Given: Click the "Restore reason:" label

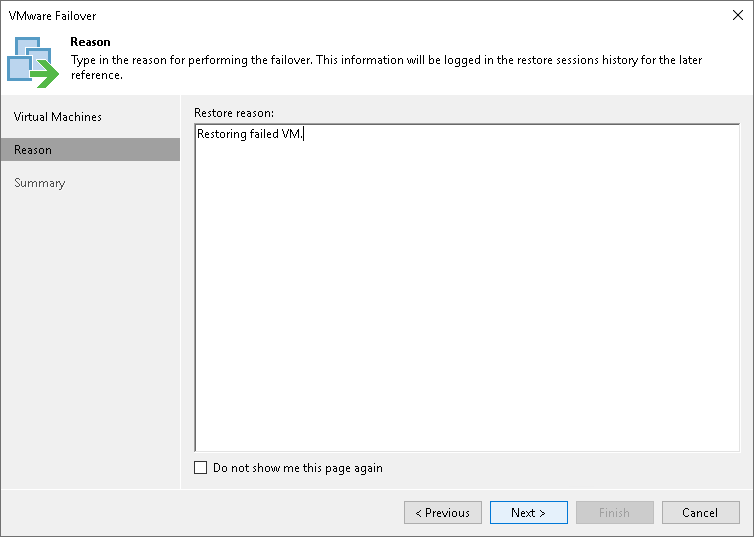Looking at the screenshot, I should [x=234, y=113].
